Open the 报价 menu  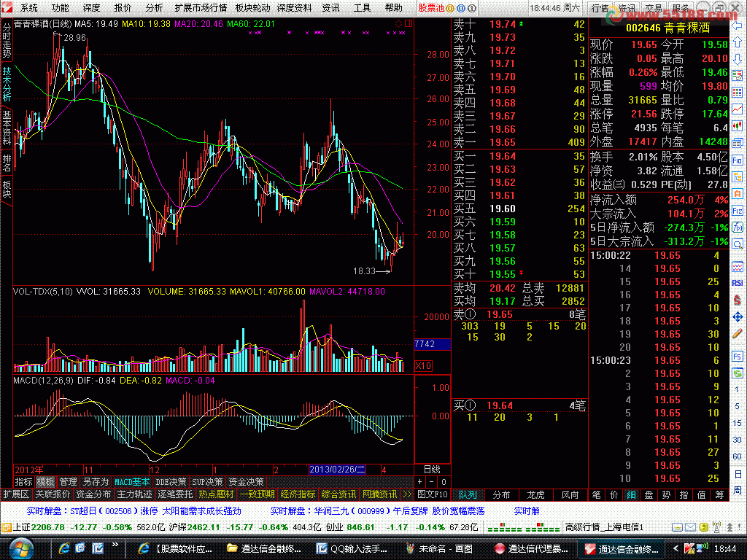[123, 7]
